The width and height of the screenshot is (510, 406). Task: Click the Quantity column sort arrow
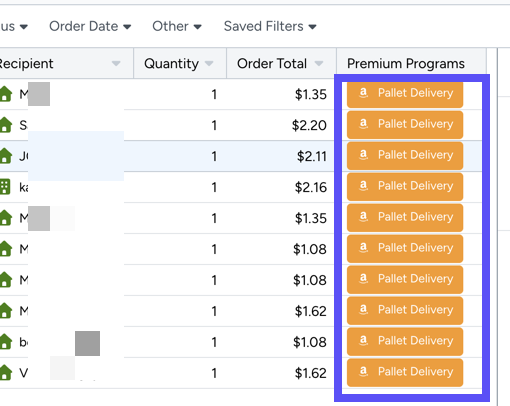pos(209,63)
